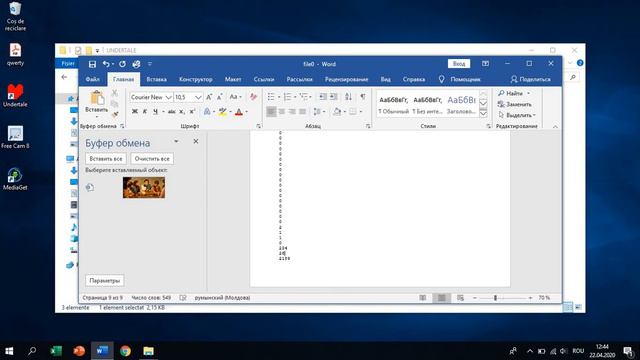Image resolution: width=640 pixels, height=360 pixels.
Task: Toggle paragraph marks (¶) display
Action: pos(362,97)
